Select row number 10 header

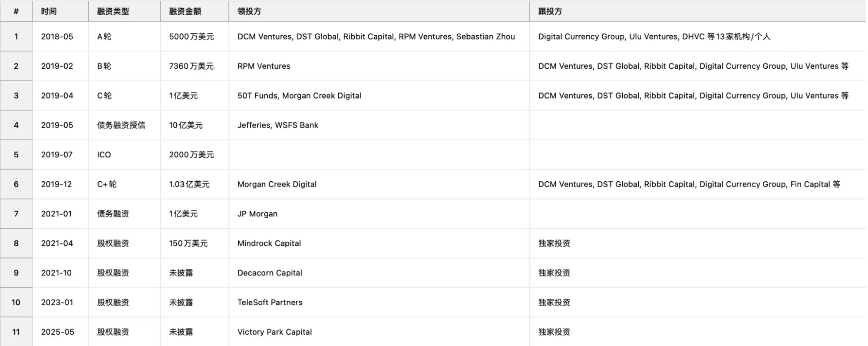pos(16,303)
